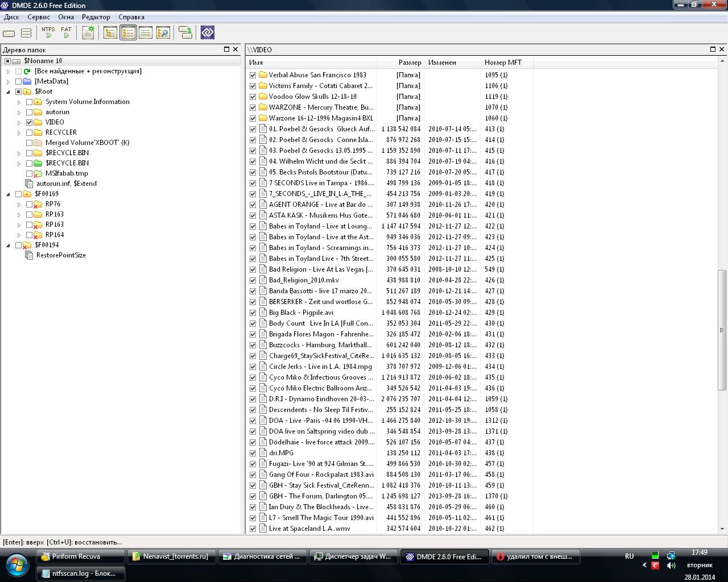Click the Windows Start orb
This screenshot has height=582, width=728.
point(17,565)
